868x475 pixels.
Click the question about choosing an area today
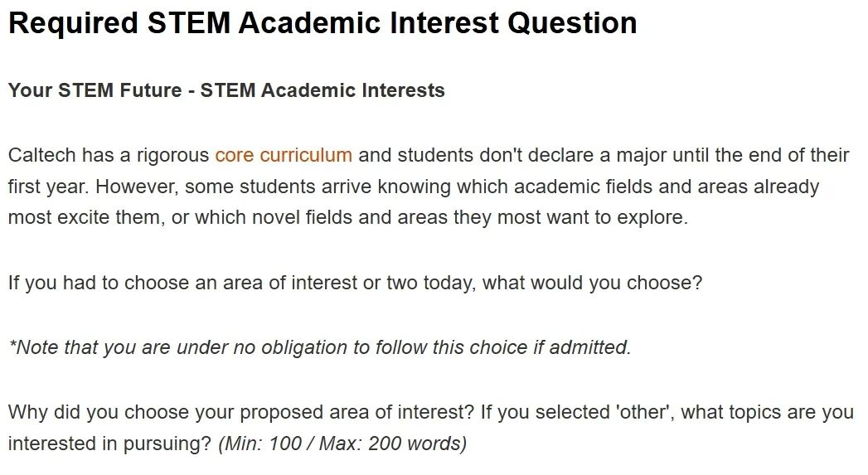pyautogui.click(x=355, y=283)
